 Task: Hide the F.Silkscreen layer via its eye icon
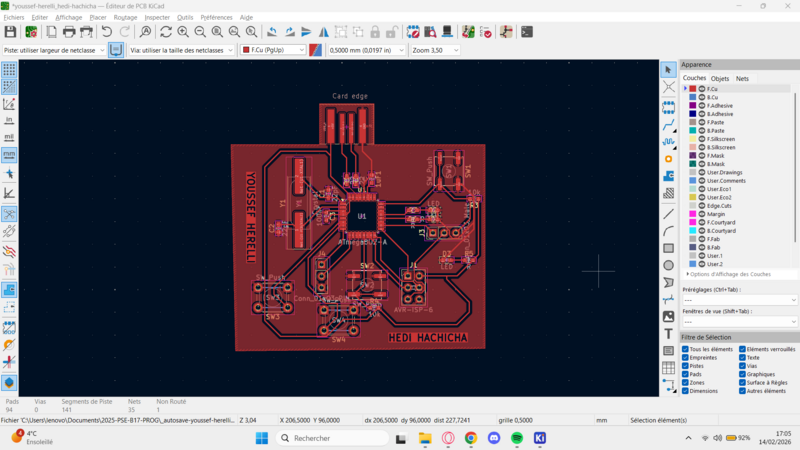[x=702, y=138]
